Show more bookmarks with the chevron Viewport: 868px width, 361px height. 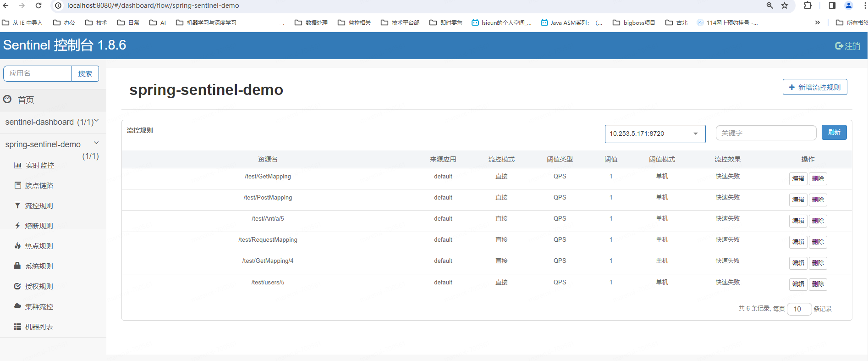click(x=817, y=22)
